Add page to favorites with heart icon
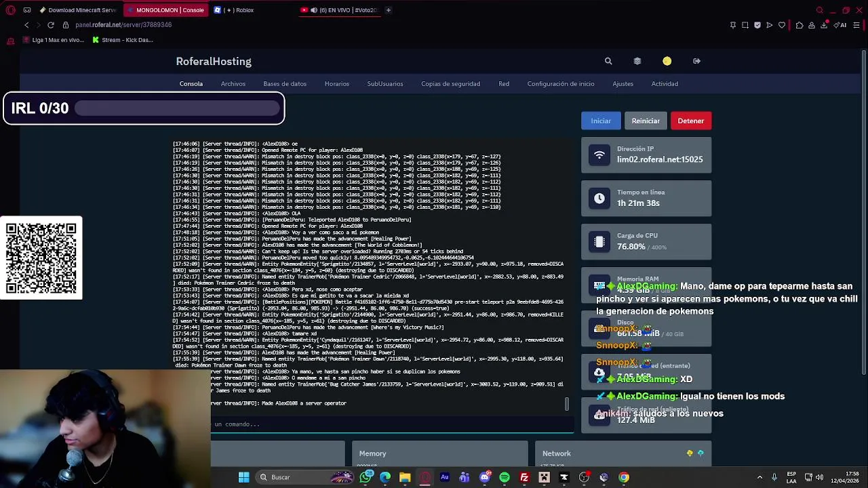This screenshot has width=868, height=488. (782, 25)
